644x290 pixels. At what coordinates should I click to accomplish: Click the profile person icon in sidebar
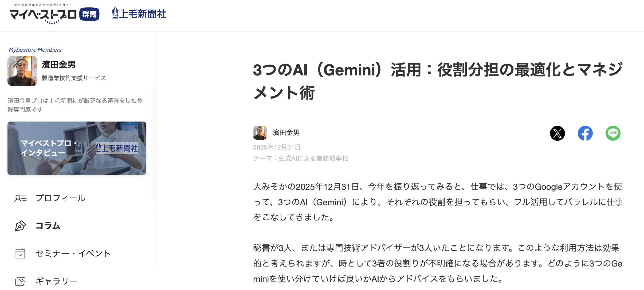point(21,198)
